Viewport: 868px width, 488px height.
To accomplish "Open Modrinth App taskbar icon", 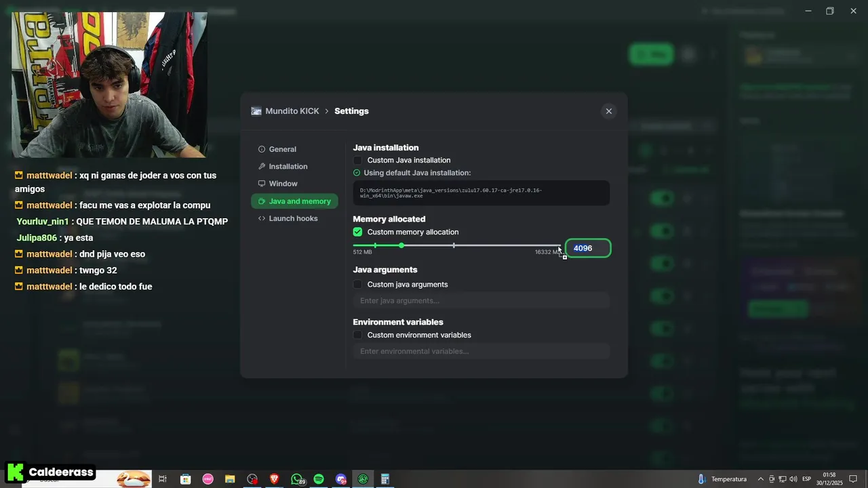I will click(363, 479).
